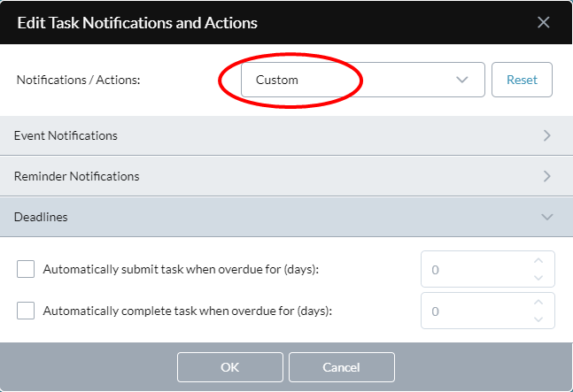Click the Deadlines downward chevron

pyautogui.click(x=547, y=217)
